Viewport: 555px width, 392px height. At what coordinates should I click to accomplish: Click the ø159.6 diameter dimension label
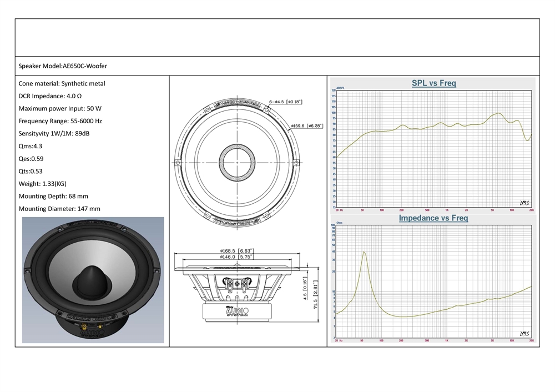tap(305, 125)
